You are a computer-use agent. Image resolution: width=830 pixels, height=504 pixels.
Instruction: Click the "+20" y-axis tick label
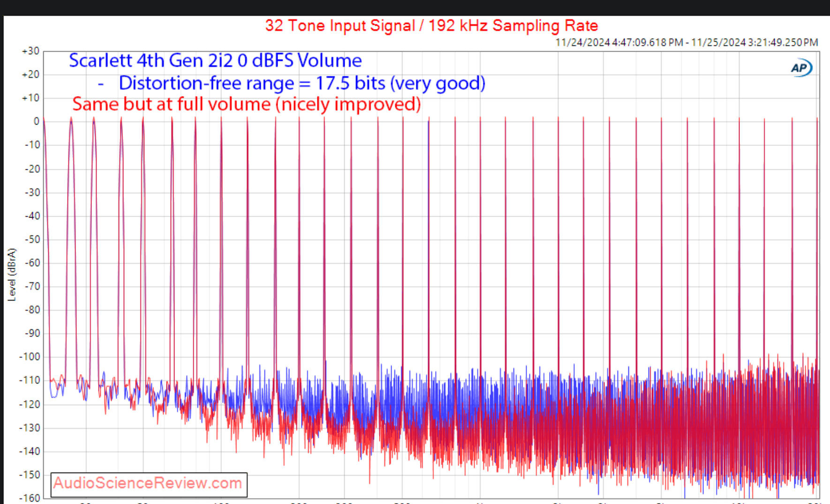tap(30, 75)
